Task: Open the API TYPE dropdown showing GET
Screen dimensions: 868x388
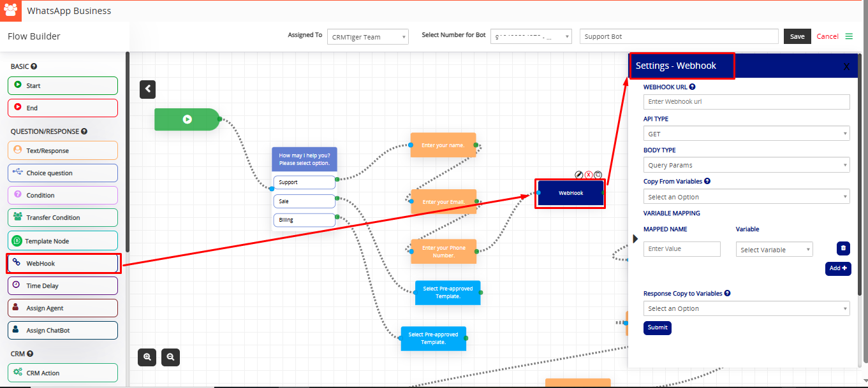Action: click(x=746, y=134)
